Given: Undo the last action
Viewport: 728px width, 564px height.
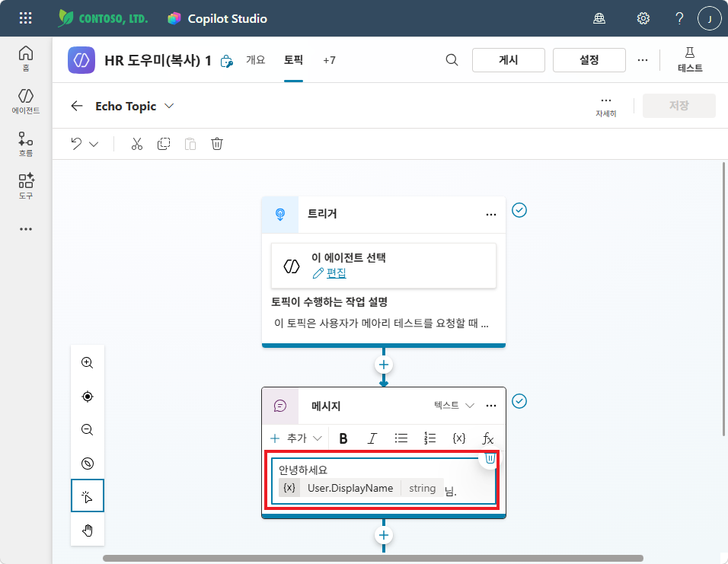Looking at the screenshot, I should click(77, 144).
